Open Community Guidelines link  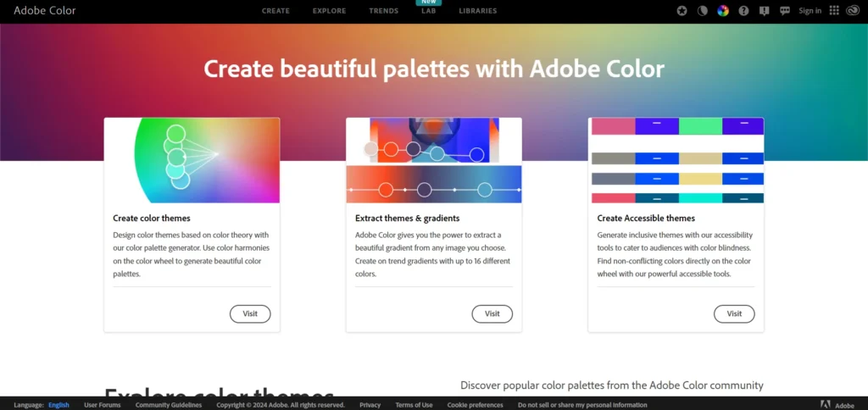click(x=169, y=405)
